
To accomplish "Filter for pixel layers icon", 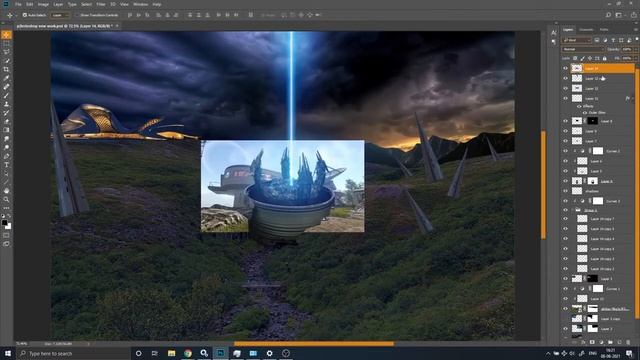I will tap(597, 40).
